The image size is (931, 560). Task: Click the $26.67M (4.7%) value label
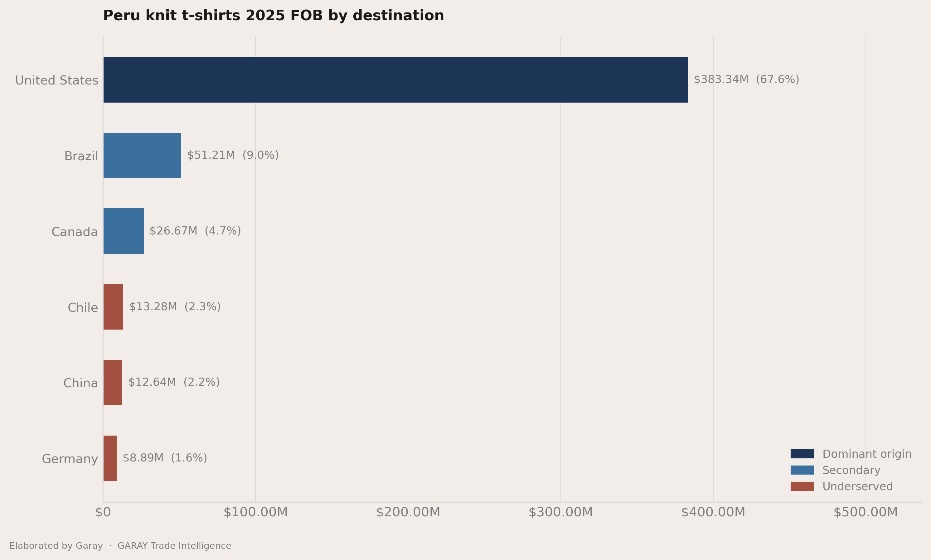(195, 231)
